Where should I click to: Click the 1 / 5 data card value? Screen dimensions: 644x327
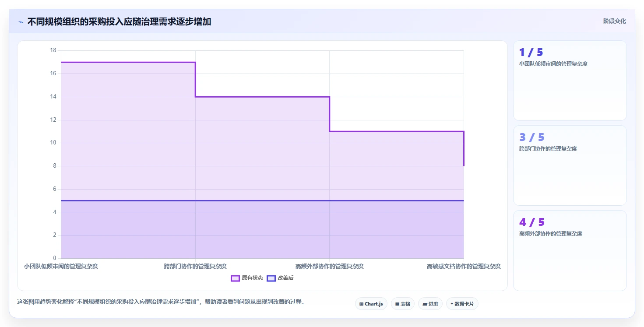pyautogui.click(x=531, y=53)
